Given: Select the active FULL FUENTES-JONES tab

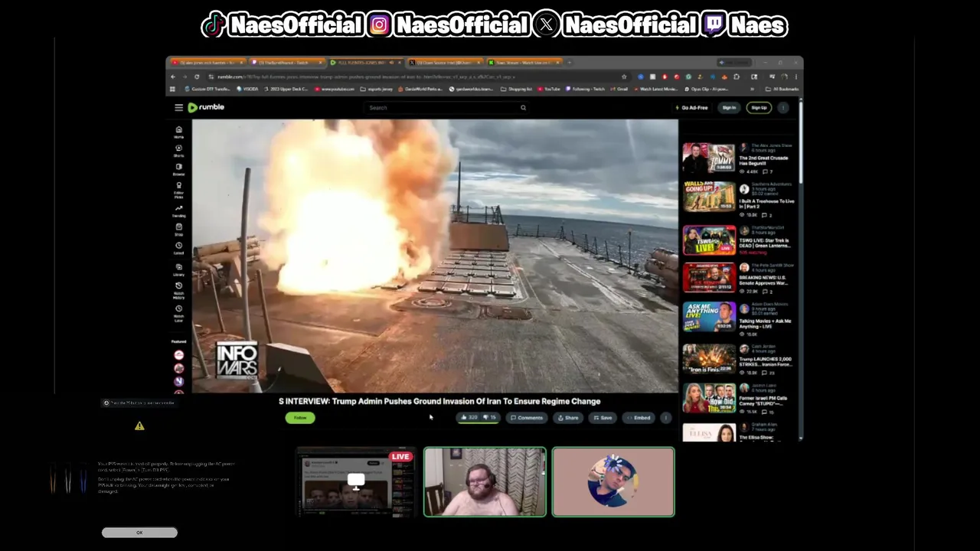Looking at the screenshot, I should [x=366, y=63].
